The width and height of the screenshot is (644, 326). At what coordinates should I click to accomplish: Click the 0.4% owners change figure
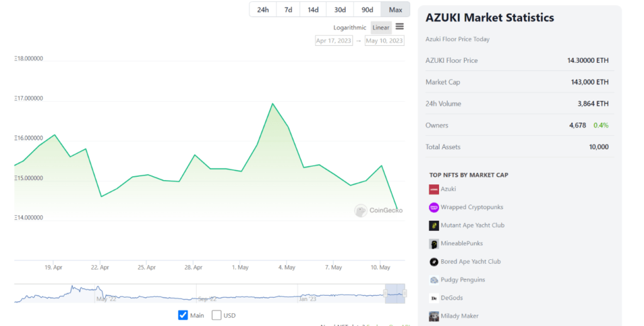coord(601,125)
